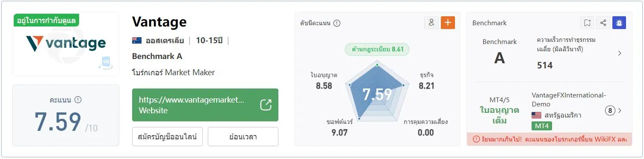Click the 7.59 radar chart center
This screenshot has width=644, height=159.
click(377, 94)
